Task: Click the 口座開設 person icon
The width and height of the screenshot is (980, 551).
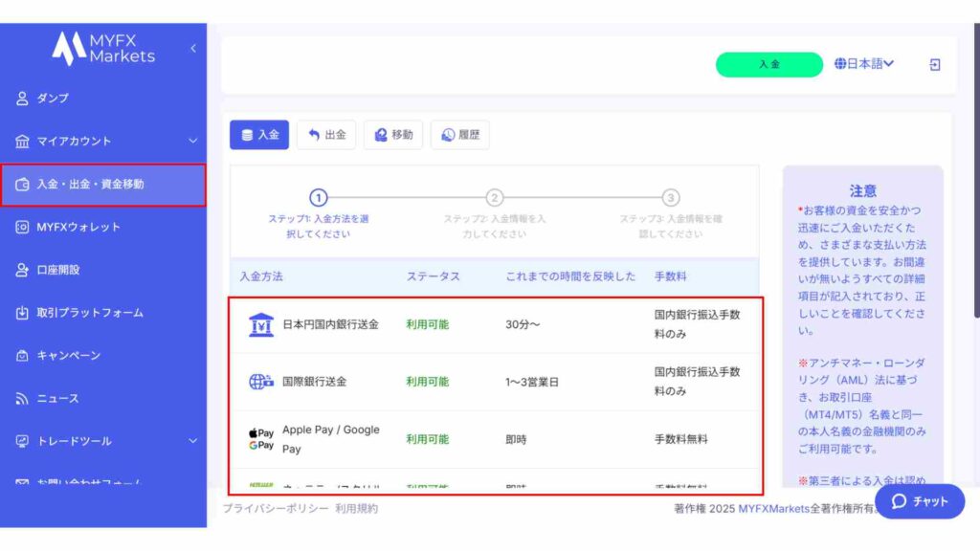Action: (x=22, y=271)
